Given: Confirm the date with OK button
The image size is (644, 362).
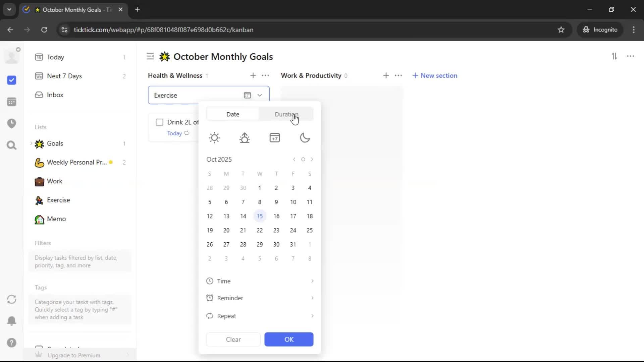Looking at the screenshot, I should click(289, 339).
